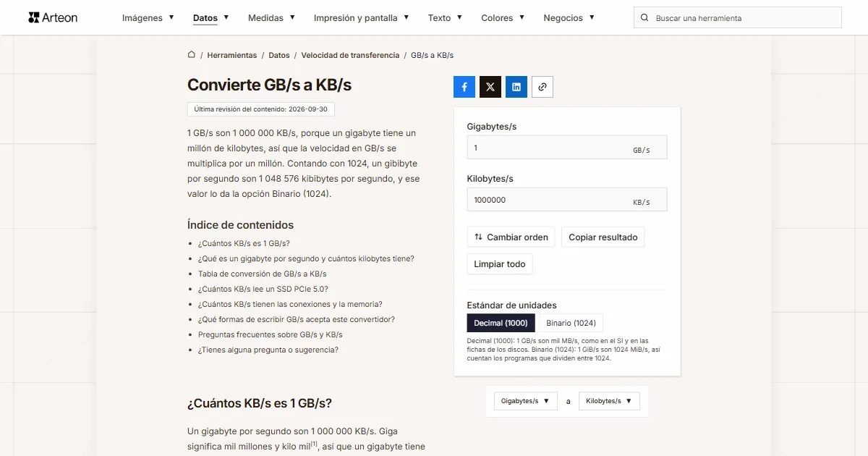This screenshot has width=868, height=456.
Task: Expand Impresión y pantalla menu
Action: [x=362, y=17]
